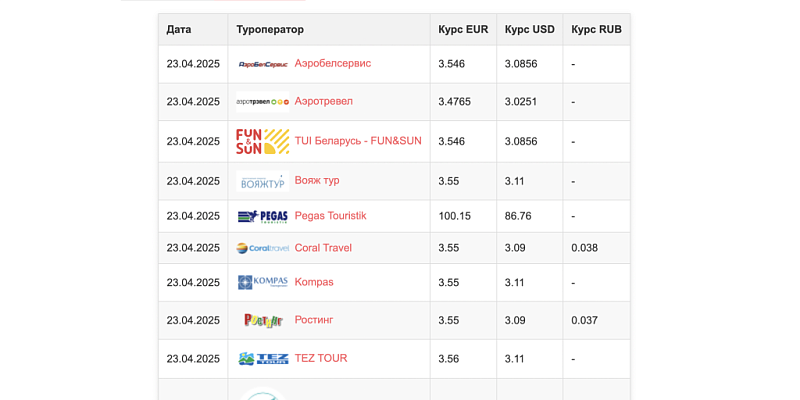Open the TEZ TOUR link
Viewport: 800px width, 400px height.
click(321, 358)
